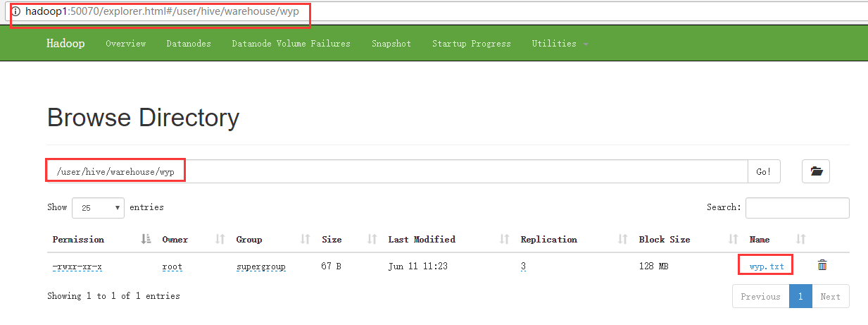The image size is (868, 325).
Task: Click the Last Modified column header
Action: (422, 240)
